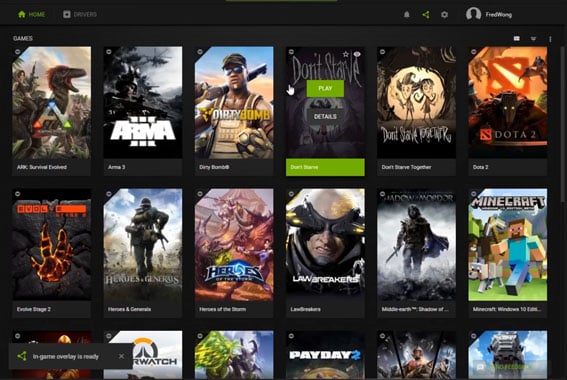Image resolution: width=567 pixels, height=380 pixels.
Task: Select the Heroes of the Storm cover
Action: click(234, 245)
